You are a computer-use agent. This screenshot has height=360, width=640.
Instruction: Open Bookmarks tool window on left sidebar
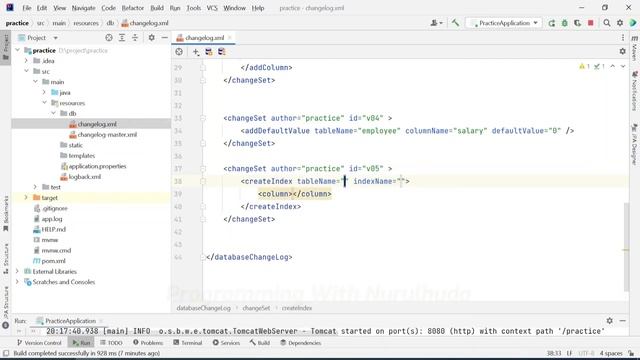[6, 213]
